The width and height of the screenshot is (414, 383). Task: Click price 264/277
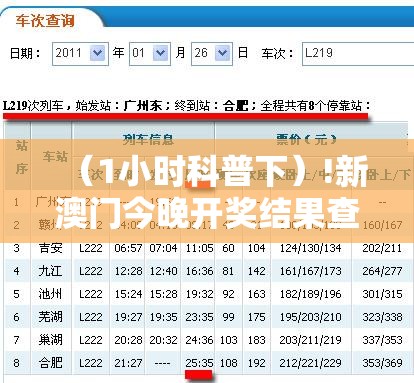coord(382,271)
